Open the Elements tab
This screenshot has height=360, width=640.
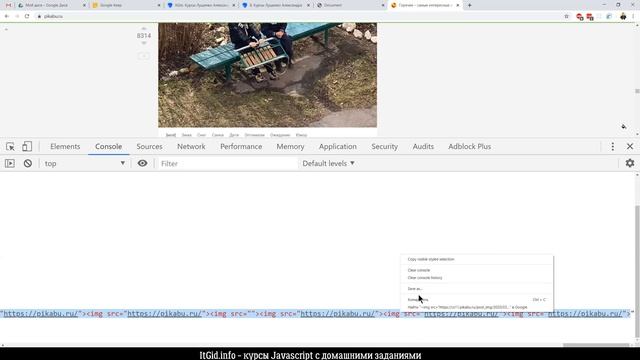[x=65, y=147]
